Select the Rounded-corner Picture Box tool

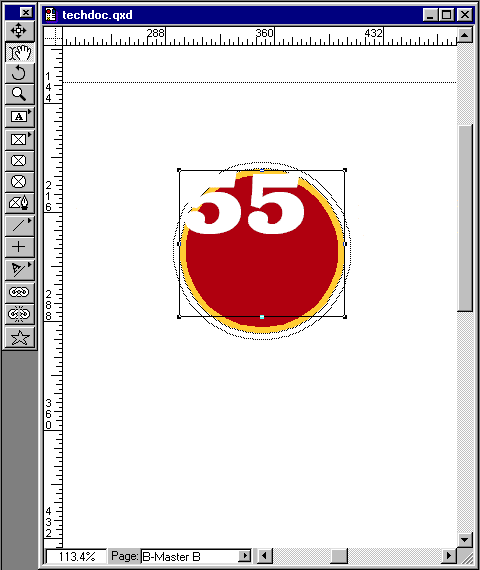pos(19,161)
